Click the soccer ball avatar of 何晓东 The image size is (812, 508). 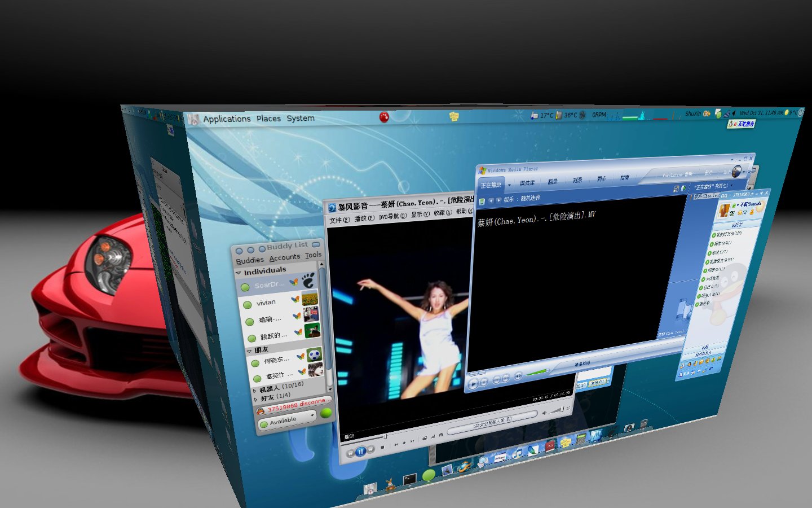pos(315,354)
